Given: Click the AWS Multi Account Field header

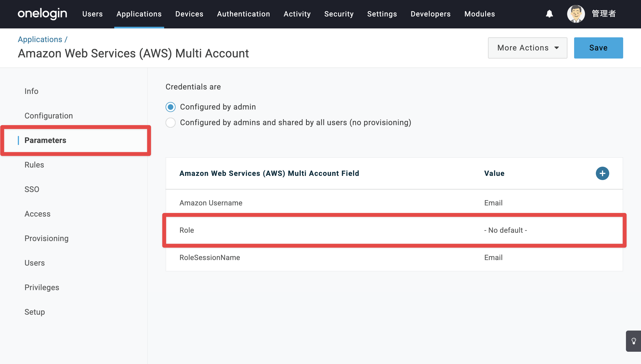Looking at the screenshot, I should point(269,173).
